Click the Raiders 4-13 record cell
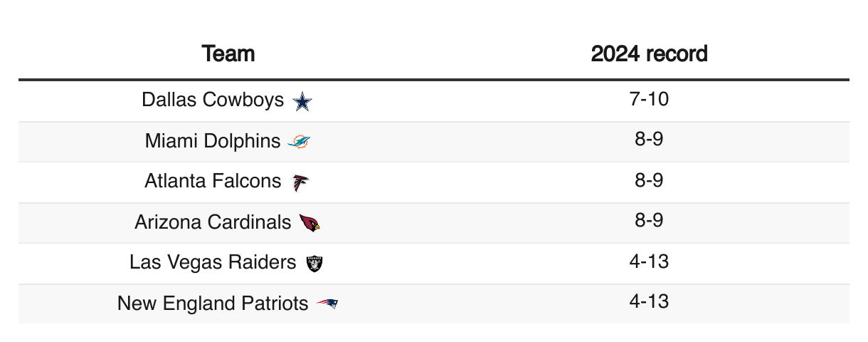 (x=649, y=263)
